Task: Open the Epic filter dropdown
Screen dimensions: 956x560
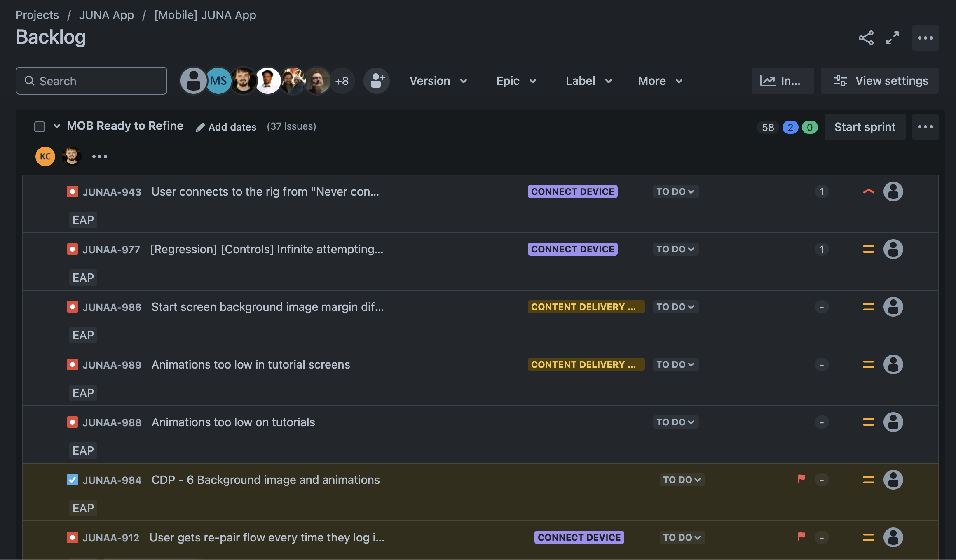Action: (516, 81)
